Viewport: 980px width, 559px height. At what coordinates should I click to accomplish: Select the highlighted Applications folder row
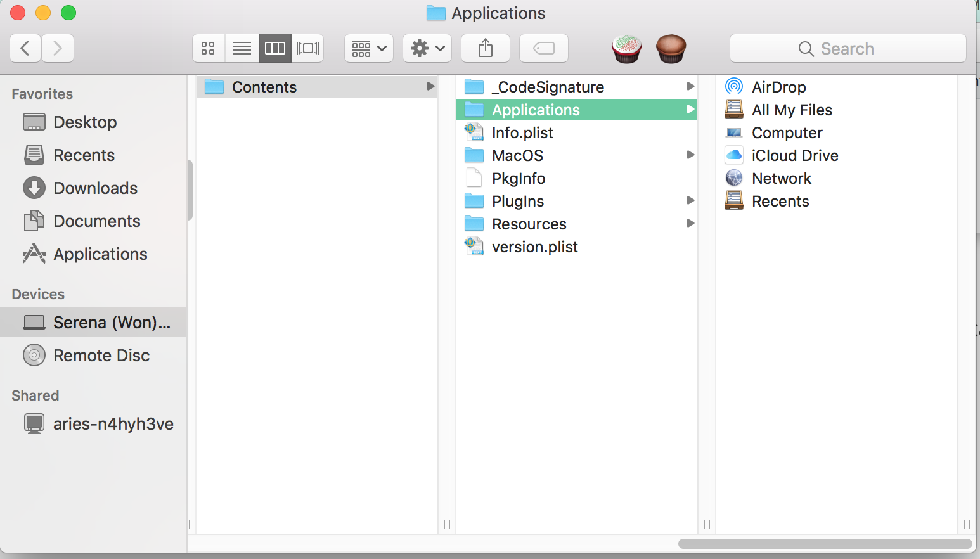click(577, 110)
